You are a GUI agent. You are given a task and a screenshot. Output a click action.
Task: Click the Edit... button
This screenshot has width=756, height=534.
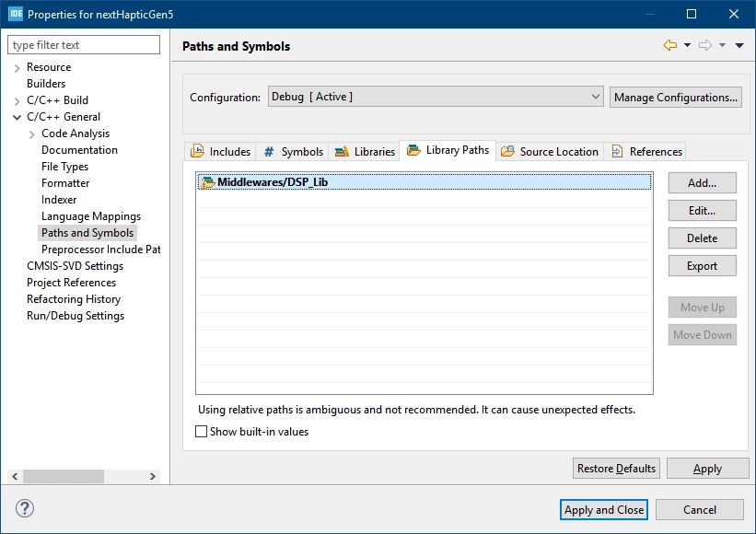[702, 211]
